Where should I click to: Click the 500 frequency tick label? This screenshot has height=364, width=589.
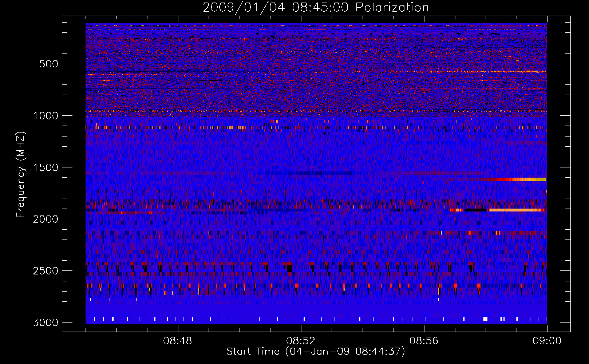click(49, 64)
